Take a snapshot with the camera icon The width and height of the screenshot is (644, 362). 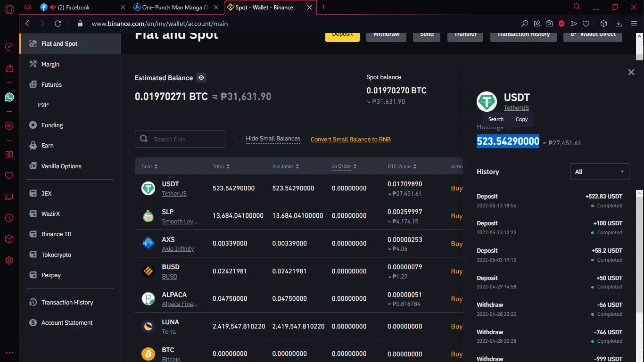(x=549, y=24)
